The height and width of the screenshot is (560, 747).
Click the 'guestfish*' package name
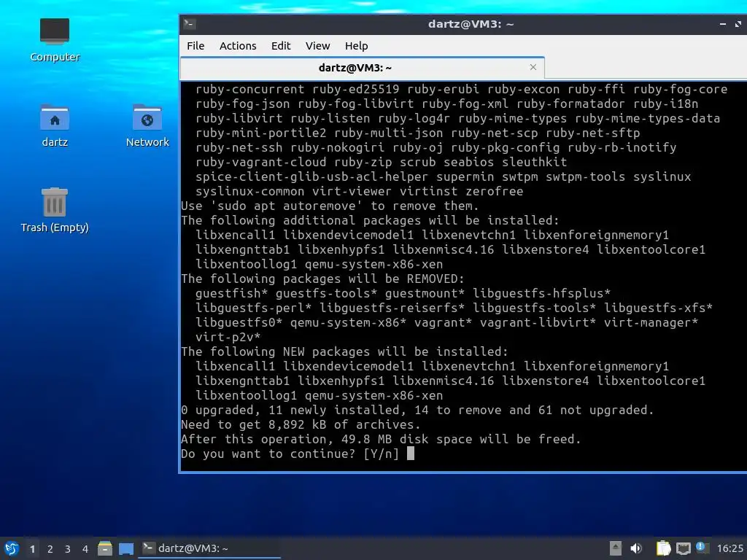pyautogui.click(x=231, y=293)
